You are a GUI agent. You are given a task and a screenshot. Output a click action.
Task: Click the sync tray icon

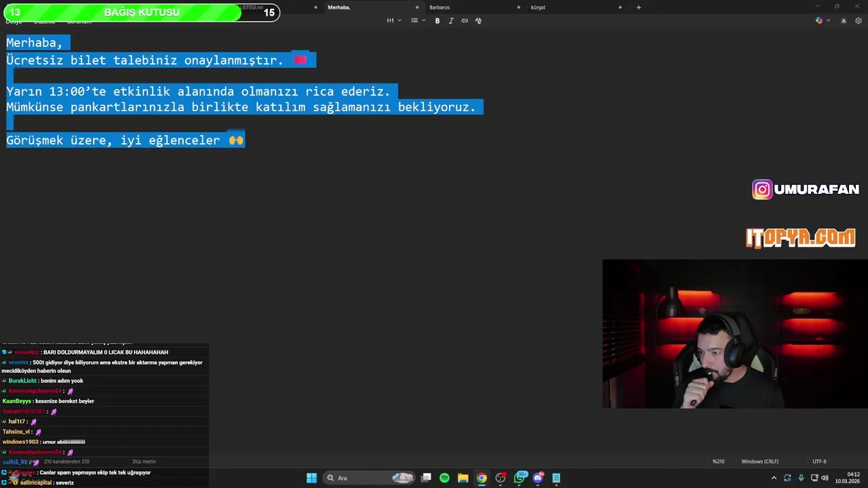(x=787, y=478)
